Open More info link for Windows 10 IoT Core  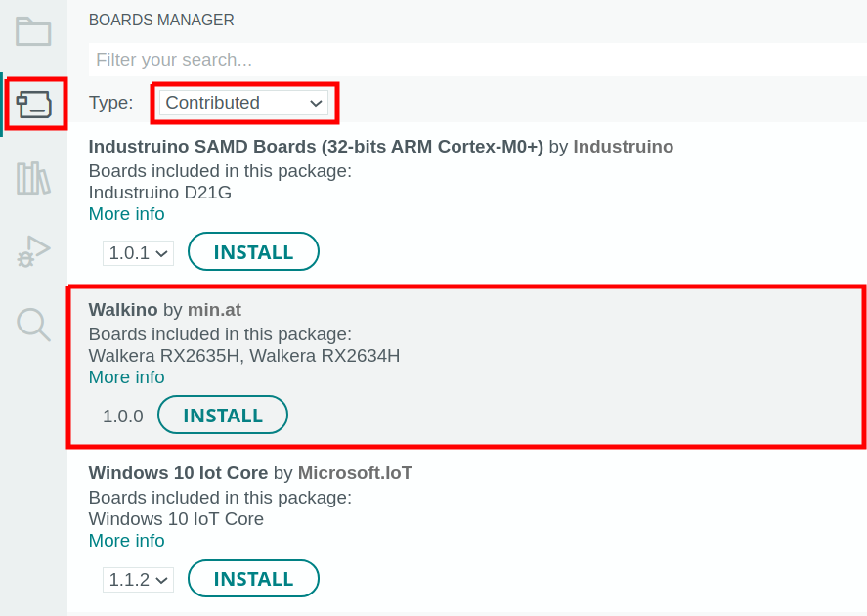coord(127,541)
